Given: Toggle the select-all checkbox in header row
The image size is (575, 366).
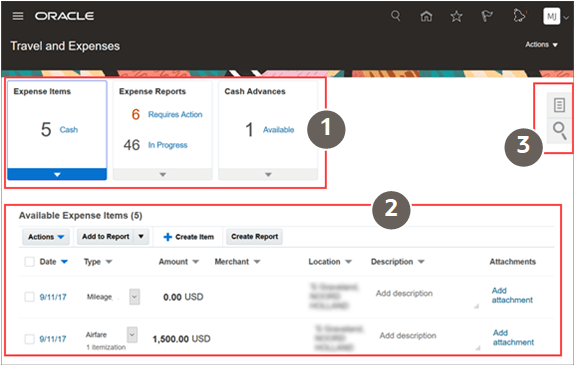Looking at the screenshot, I should tap(29, 262).
